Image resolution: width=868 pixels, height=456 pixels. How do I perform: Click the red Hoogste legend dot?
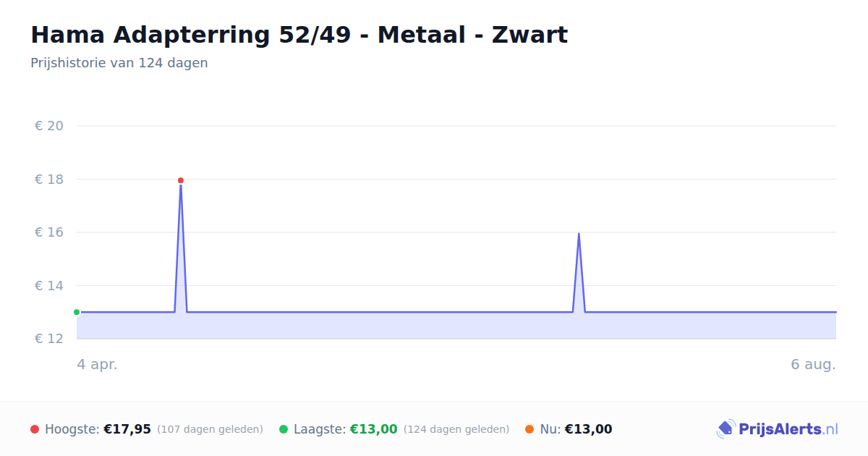click(35, 429)
